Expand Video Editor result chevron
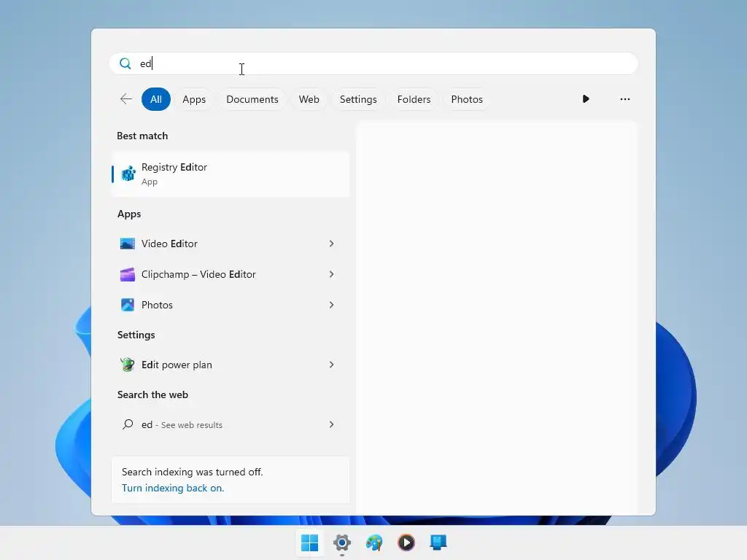Screen dimensions: 747x560 tap(332, 244)
